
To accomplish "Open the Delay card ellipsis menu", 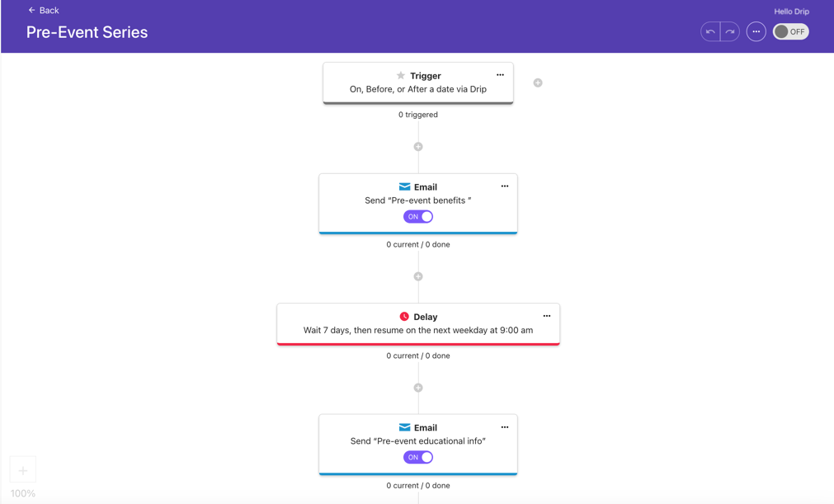I will (547, 316).
